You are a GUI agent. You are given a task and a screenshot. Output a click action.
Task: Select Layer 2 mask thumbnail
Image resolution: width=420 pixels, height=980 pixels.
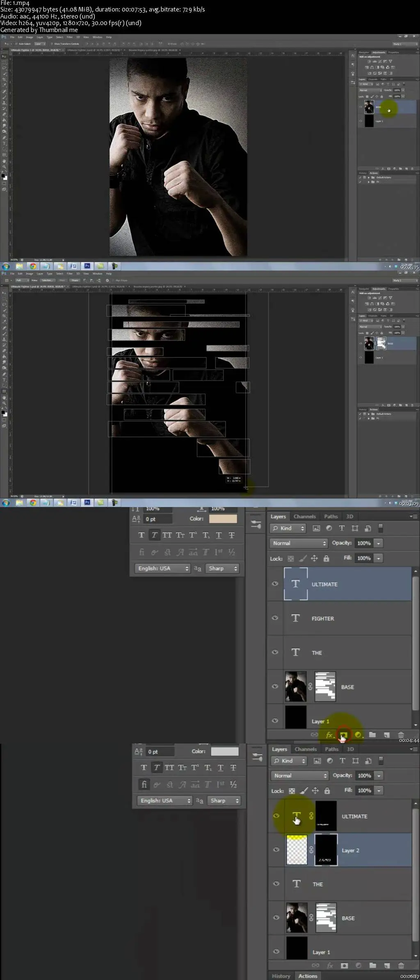click(326, 850)
